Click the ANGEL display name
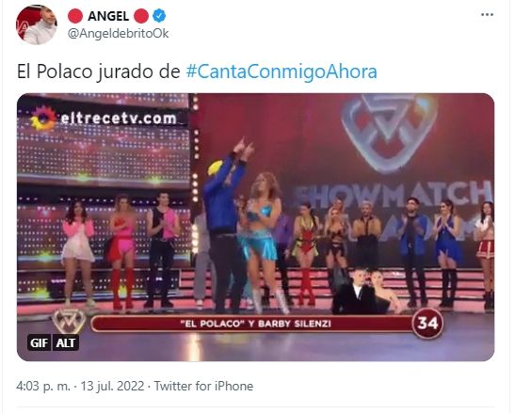The width and height of the screenshot is (532, 413). (108, 16)
